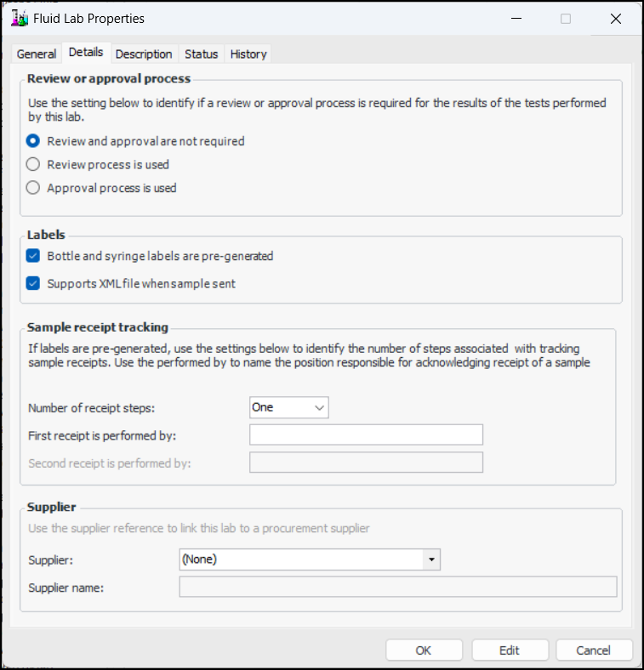
Task: Uncheck 'Bottle and syringe labels are pre-generated'
Action: tap(33, 255)
